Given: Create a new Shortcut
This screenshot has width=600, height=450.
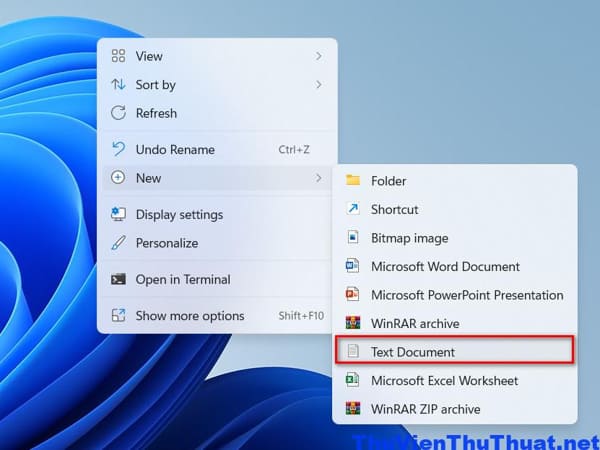Looking at the screenshot, I should [455, 209].
